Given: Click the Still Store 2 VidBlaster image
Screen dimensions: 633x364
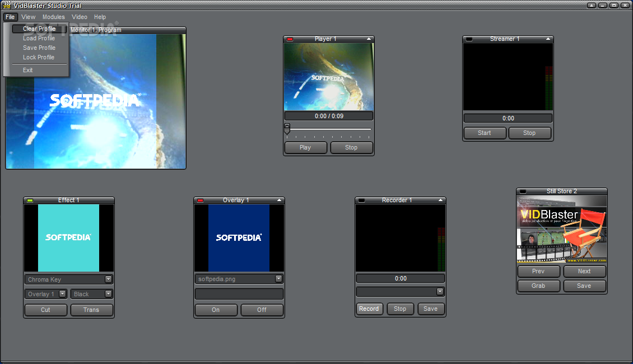Looking at the screenshot, I should click(562, 229).
